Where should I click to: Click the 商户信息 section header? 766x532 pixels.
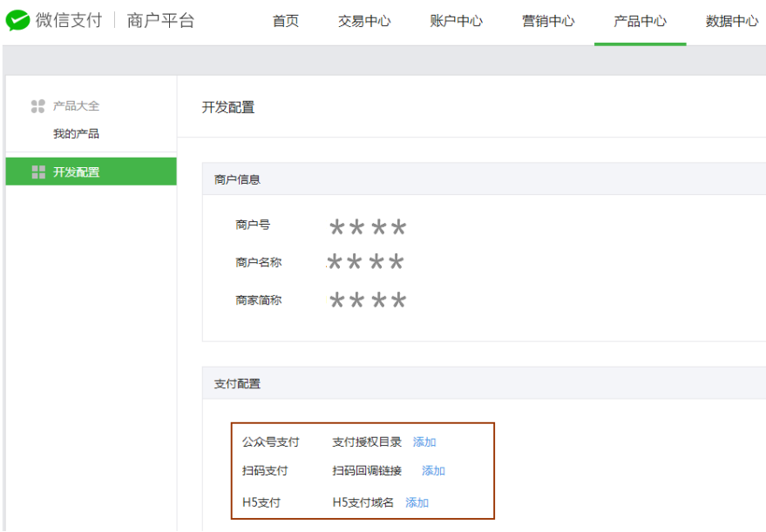tap(237, 179)
